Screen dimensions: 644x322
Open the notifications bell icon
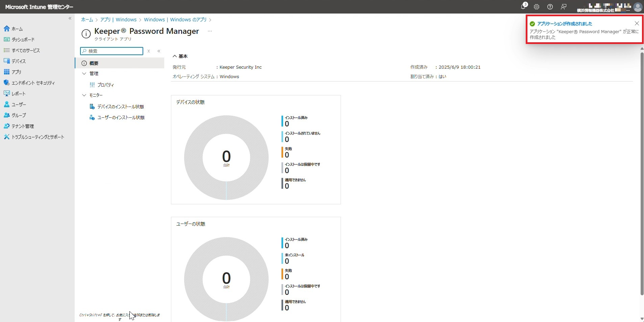523,7
